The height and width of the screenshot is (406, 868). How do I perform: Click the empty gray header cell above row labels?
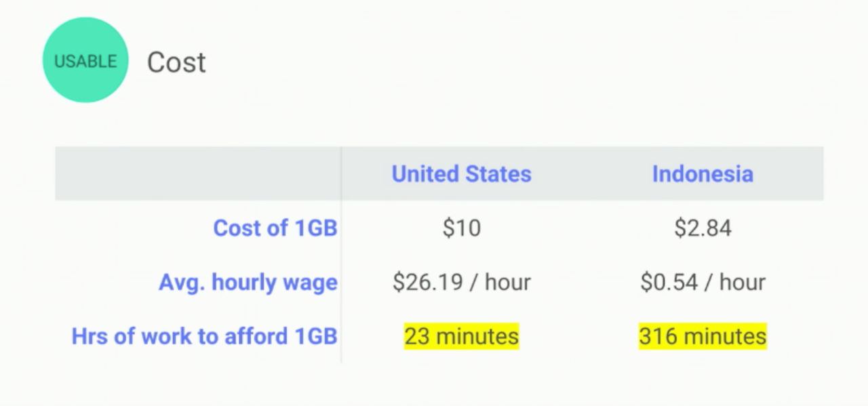click(x=197, y=174)
